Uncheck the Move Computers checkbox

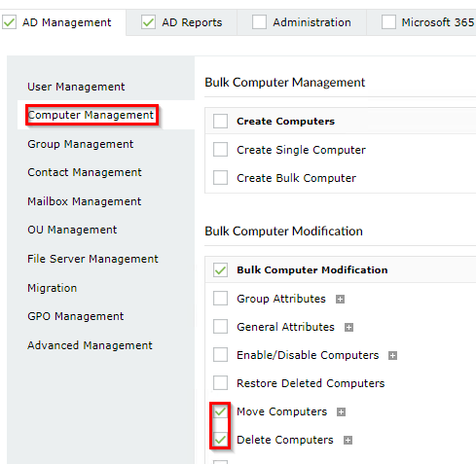tap(220, 411)
